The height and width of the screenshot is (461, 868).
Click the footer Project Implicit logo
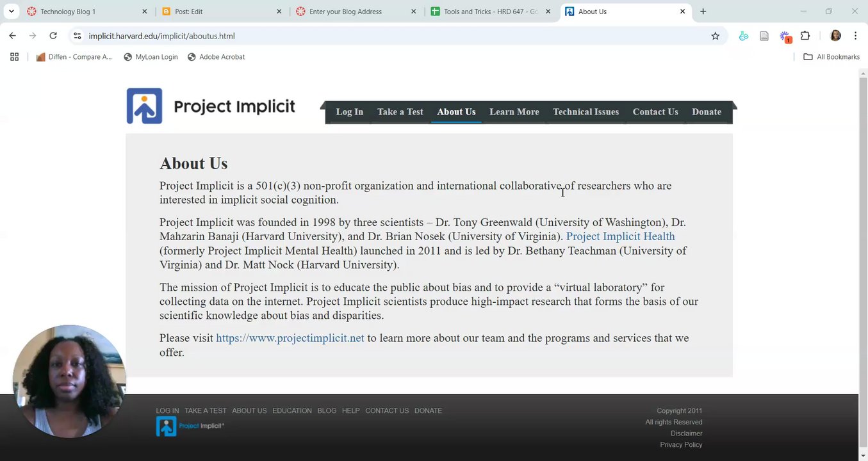click(190, 426)
